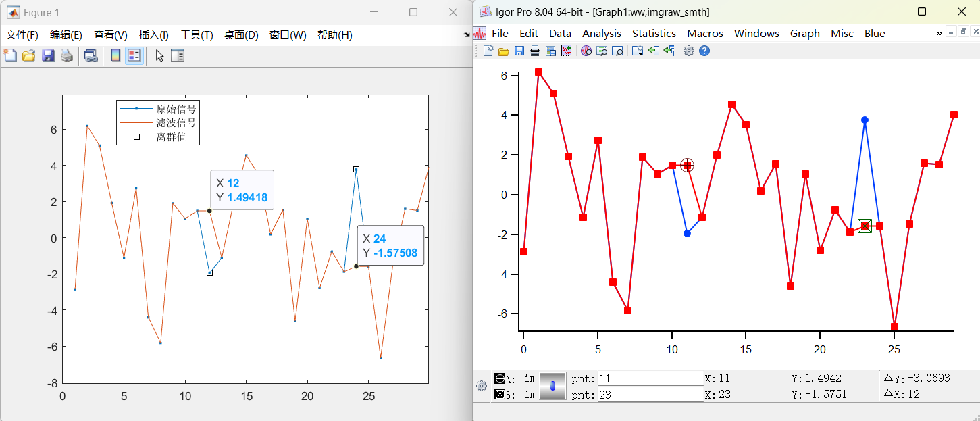980x421 pixels.
Task: Toggle the Insert Legend icon in the MATLAB figure
Action: click(134, 56)
